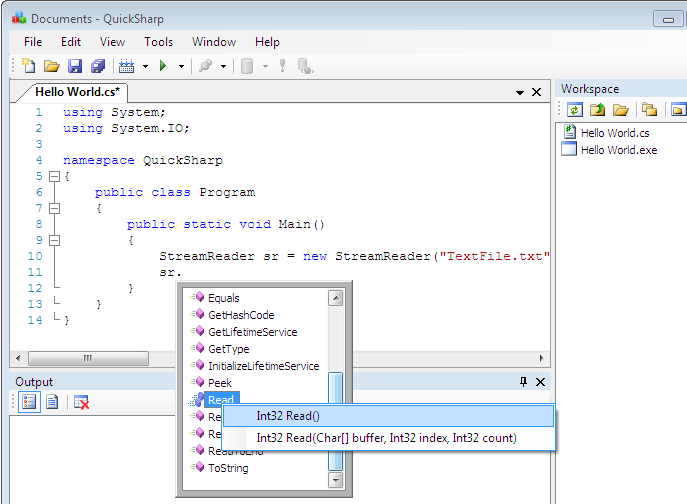Collapse the namespace QuickSharp code block

(54, 176)
